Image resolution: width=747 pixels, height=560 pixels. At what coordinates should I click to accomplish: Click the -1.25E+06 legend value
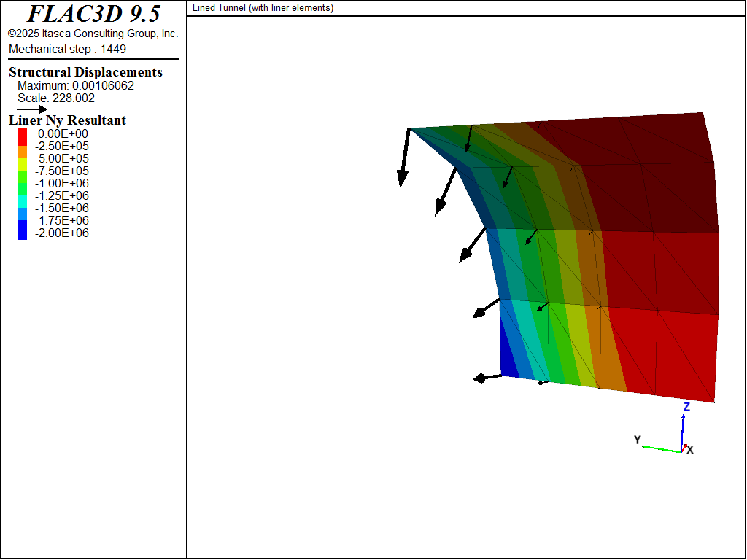pyautogui.click(x=62, y=195)
